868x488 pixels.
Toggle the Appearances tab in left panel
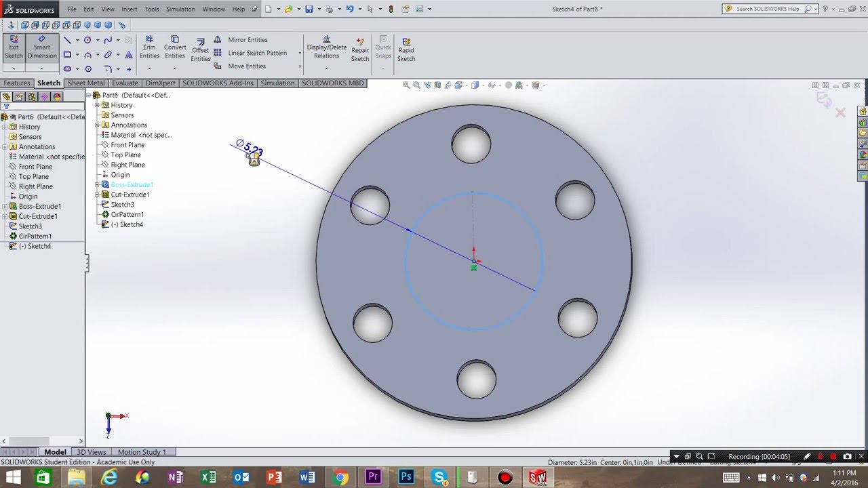point(57,97)
